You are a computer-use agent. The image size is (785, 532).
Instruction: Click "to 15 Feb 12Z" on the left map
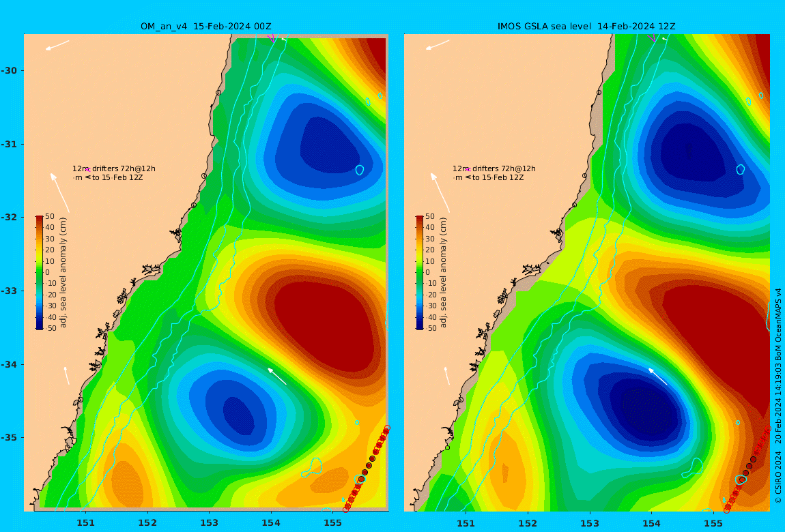pyautogui.click(x=117, y=177)
